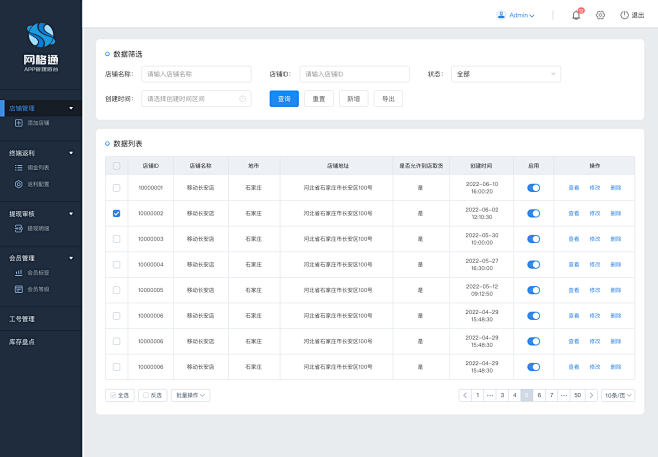Click the power icon to log out
The image size is (658, 457).
pyautogui.click(x=624, y=15)
